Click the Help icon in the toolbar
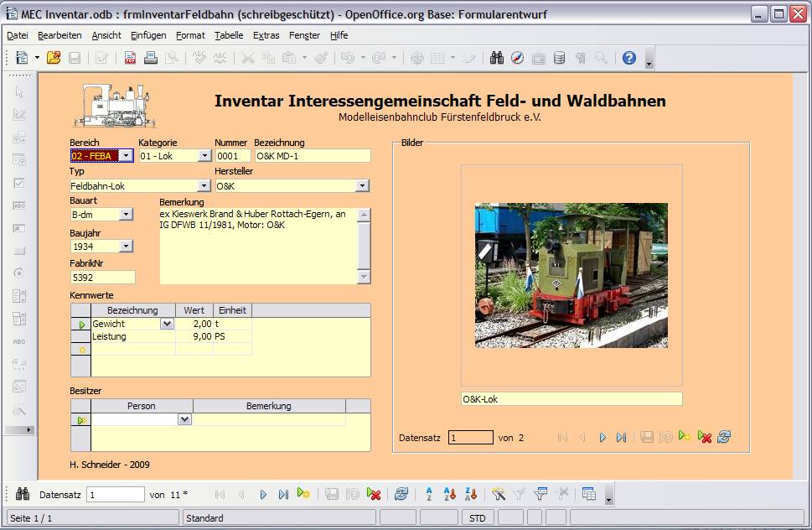The image size is (812, 530). [628, 57]
